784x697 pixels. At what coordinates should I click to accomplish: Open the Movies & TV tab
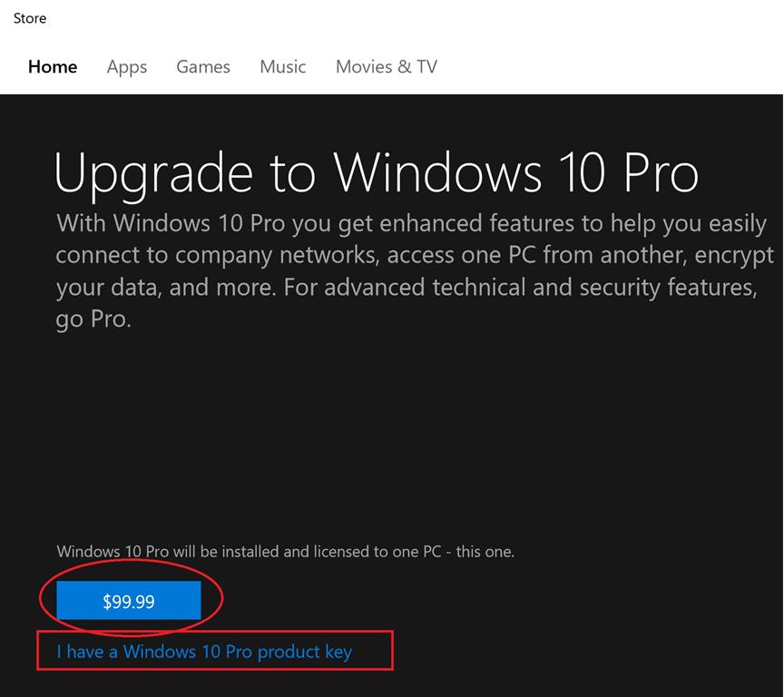387,66
